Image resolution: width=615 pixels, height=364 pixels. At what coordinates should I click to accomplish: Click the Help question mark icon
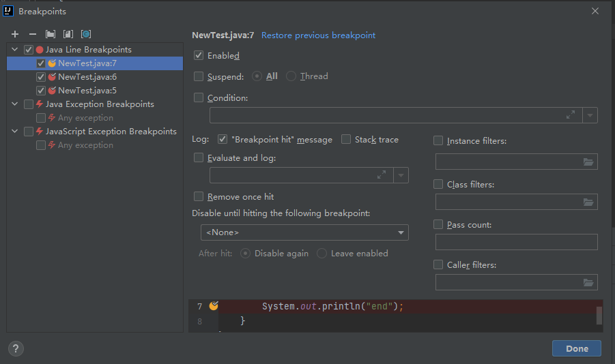(16, 348)
